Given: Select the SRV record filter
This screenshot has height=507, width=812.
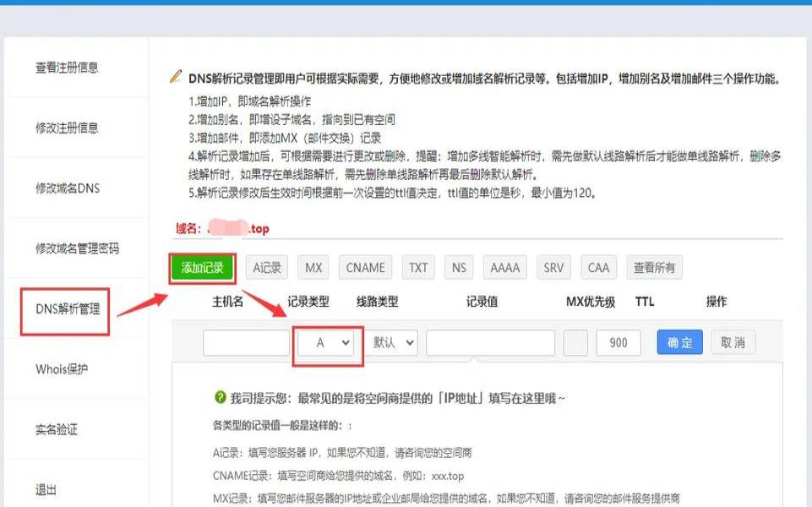Looking at the screenshot, I should [x=553, y=267].
